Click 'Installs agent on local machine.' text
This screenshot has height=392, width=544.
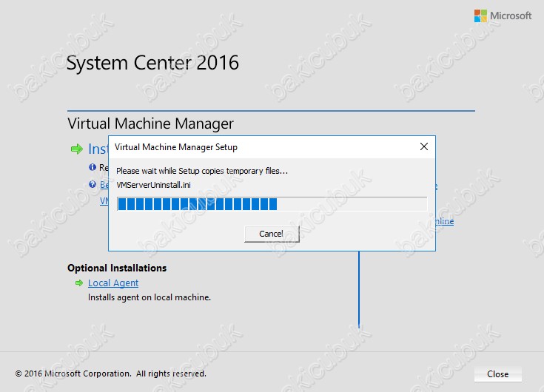point(150,297)
